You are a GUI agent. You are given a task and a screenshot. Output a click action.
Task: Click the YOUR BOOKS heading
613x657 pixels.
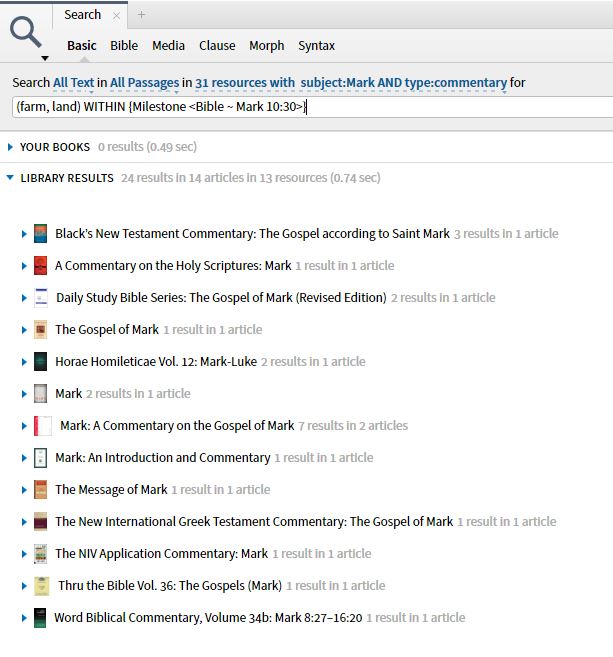tap(55, 147)
